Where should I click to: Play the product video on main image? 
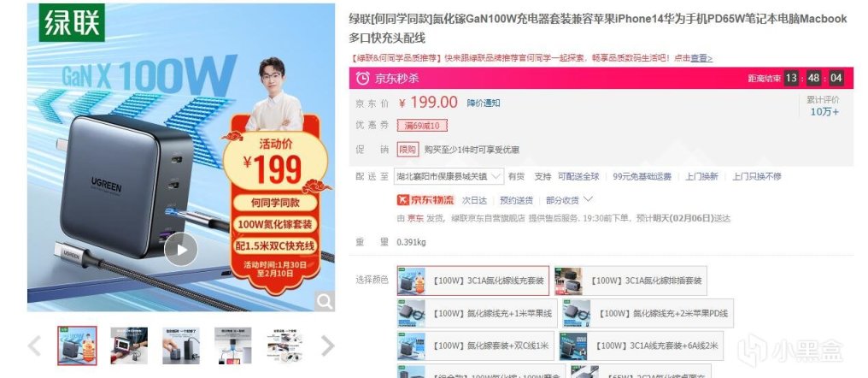coord(181,250)
